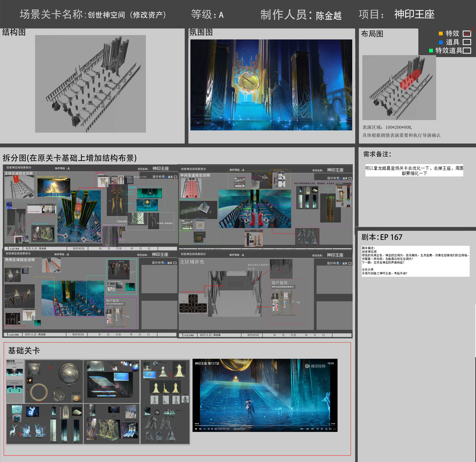Toggle picture-in-picture mini window icon
The image size is (476, 462).
point(326,429)
